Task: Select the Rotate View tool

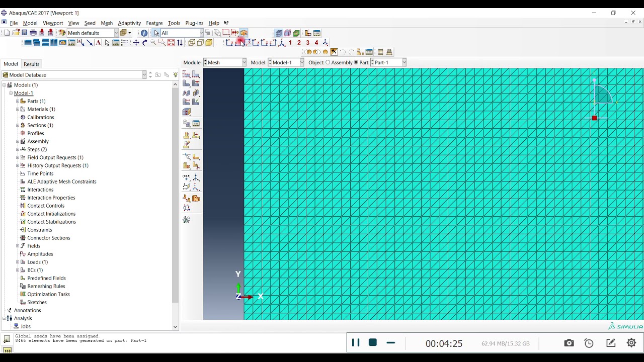Action: click(145, 43)
